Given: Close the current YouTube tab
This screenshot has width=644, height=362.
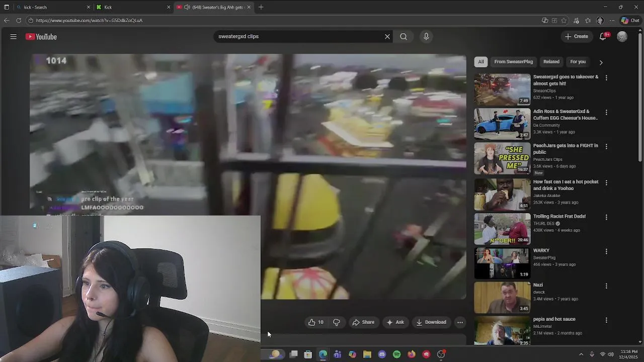Looking at the screenshot, I should [x=249, y=7].
